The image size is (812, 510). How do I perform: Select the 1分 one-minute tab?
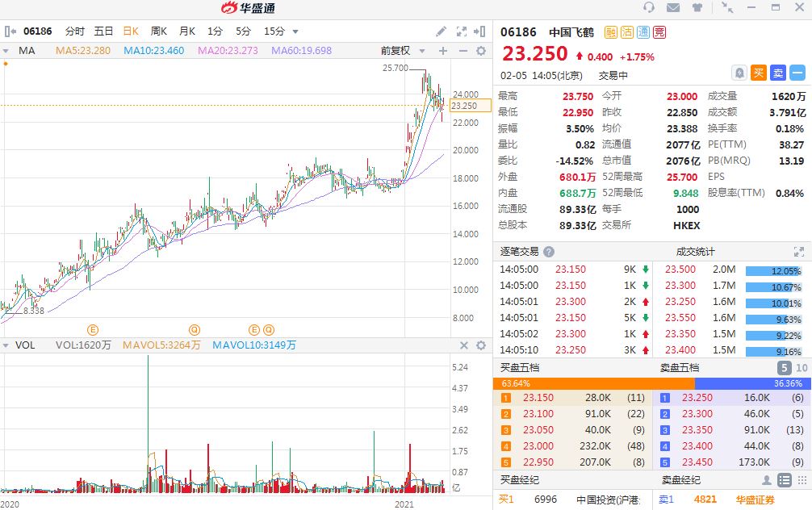point(215,31)
